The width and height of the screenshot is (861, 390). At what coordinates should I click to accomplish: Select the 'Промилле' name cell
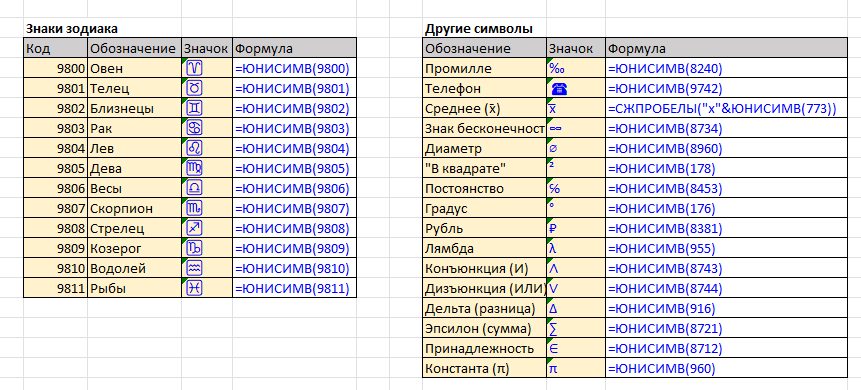click(x=485, y=68)
